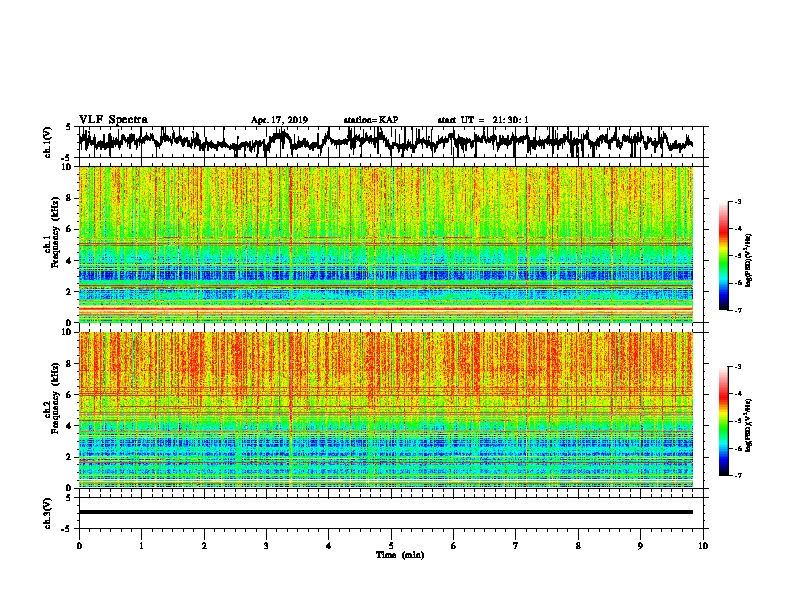Click the 'ch.3(V)' axis label at bottom

tap(48, 513)
